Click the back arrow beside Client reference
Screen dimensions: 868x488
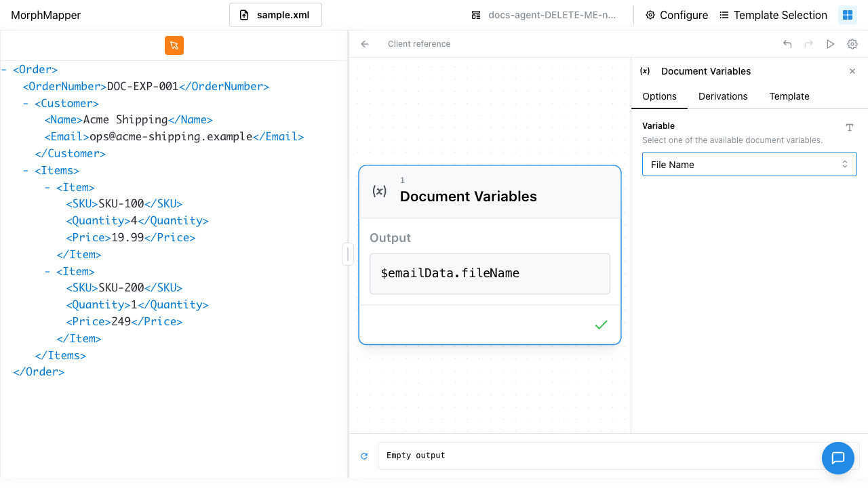click(365, 44)
